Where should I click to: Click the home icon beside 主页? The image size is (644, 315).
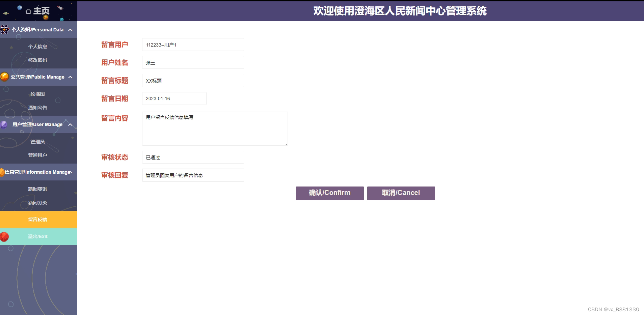pos(28,11)
